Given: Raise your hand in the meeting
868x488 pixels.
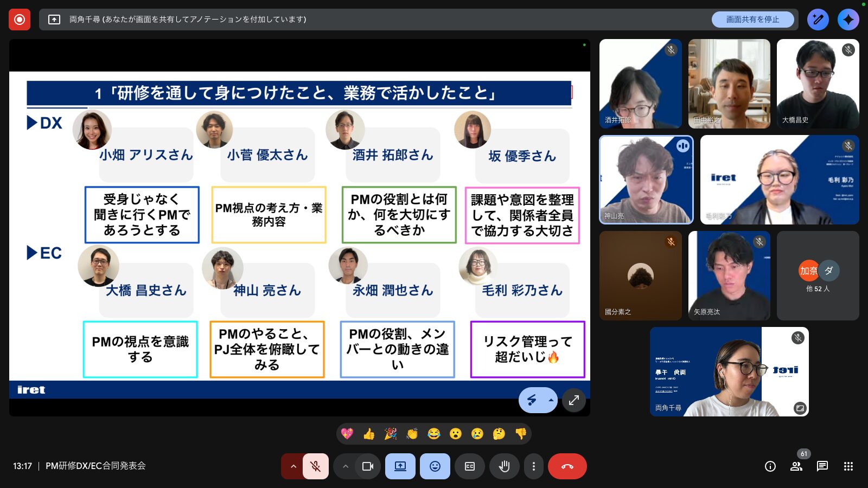Looking at the screenshot, I should point(504,466).
